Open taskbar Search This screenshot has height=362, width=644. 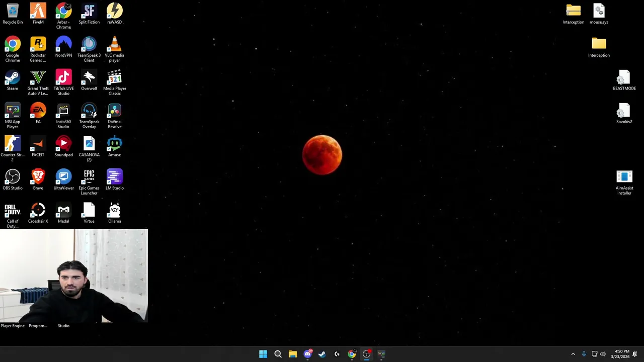pyautogui.click(x=278, y=354)
